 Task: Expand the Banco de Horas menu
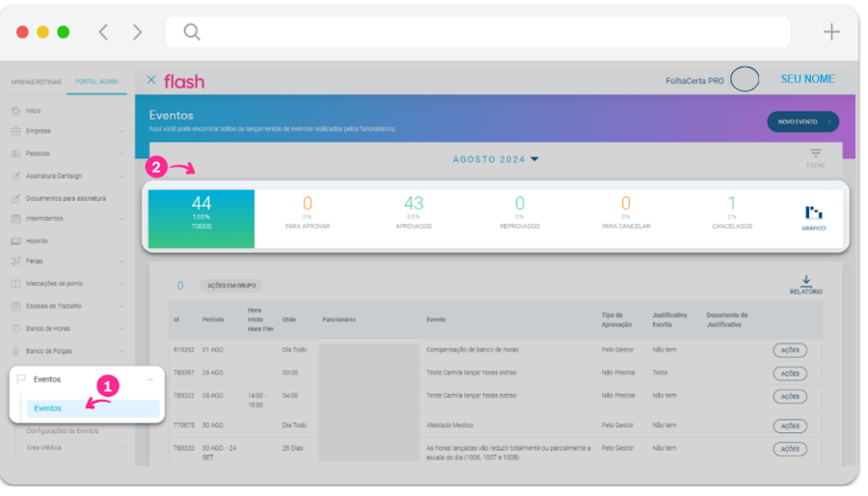[122, 329]
